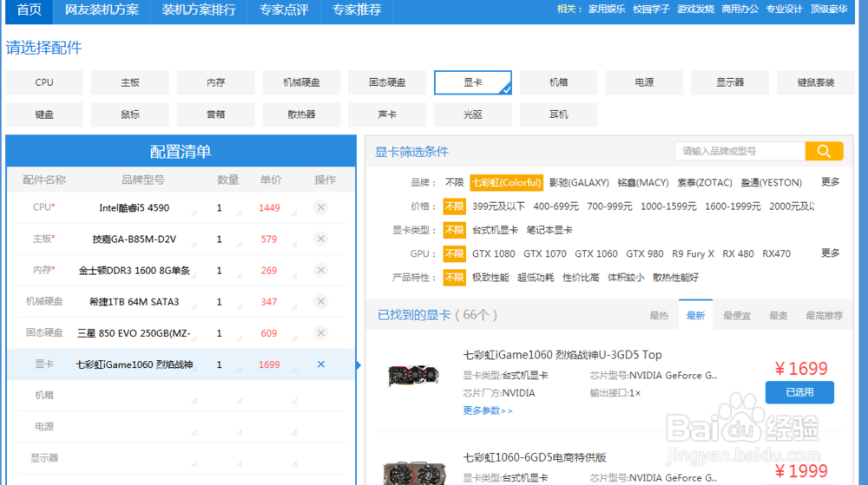Select the 音箱 component category
The width and height of the screenshot is (868, 485).
tap(216, 115)
